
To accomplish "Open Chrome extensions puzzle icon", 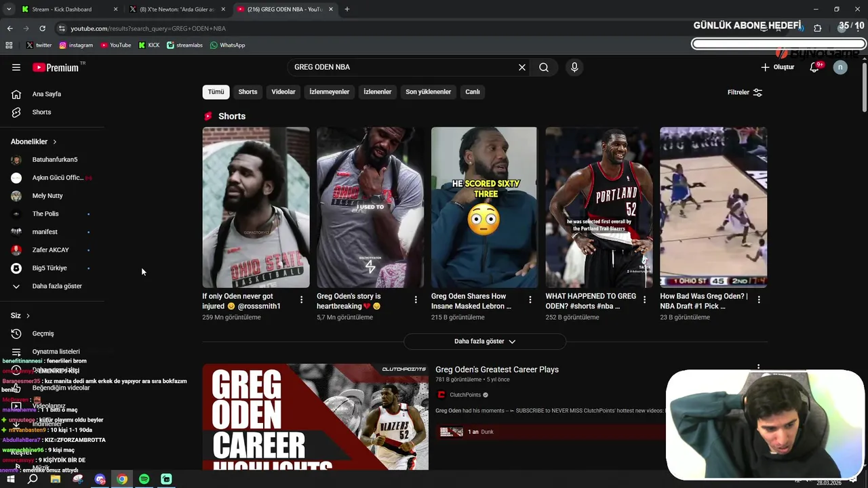I will pyautogui.click(x=817, y=28).
